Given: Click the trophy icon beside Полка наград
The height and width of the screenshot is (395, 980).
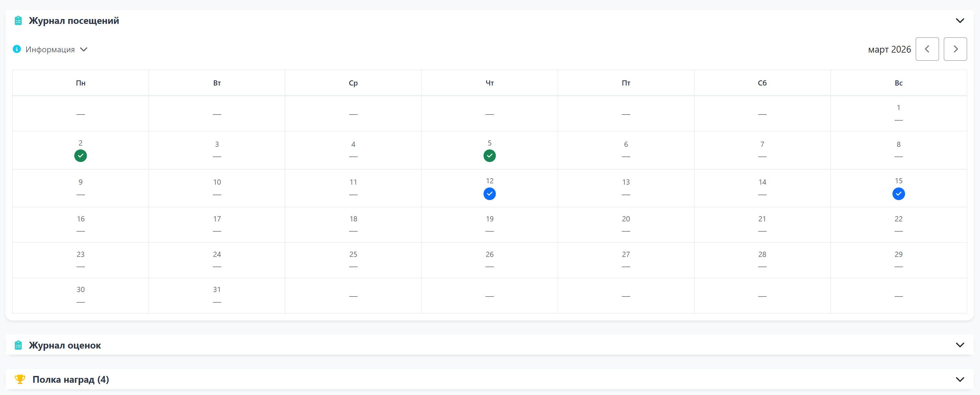Looking at the screenshot, I should (20, 380).
